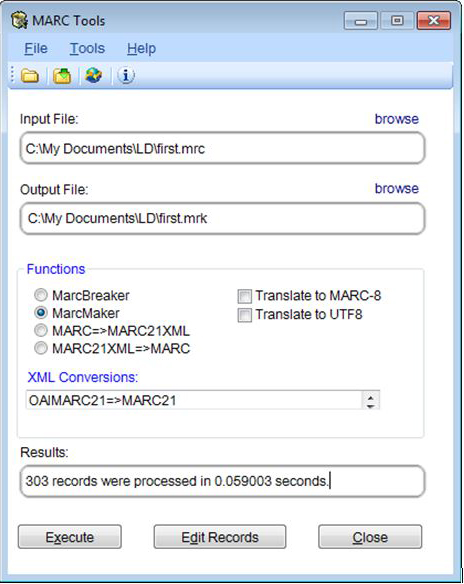Open the File menu
The height and width of the screenshot is (584, 464).
click(x=36, y=48)
